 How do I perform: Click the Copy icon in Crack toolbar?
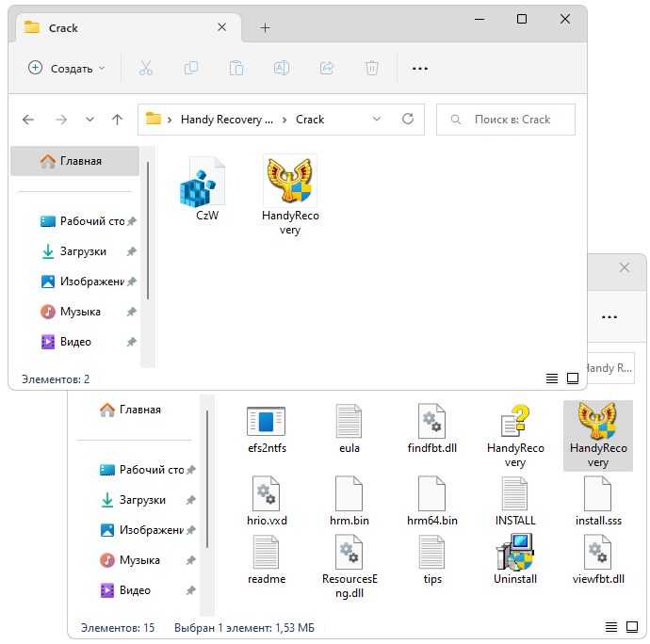[x=191, y=68]
